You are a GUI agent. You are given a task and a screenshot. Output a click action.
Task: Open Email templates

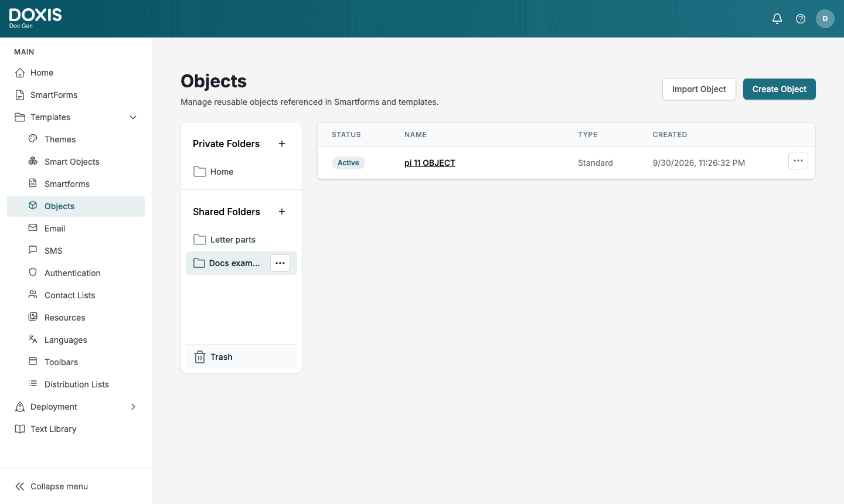pos(76,229)
